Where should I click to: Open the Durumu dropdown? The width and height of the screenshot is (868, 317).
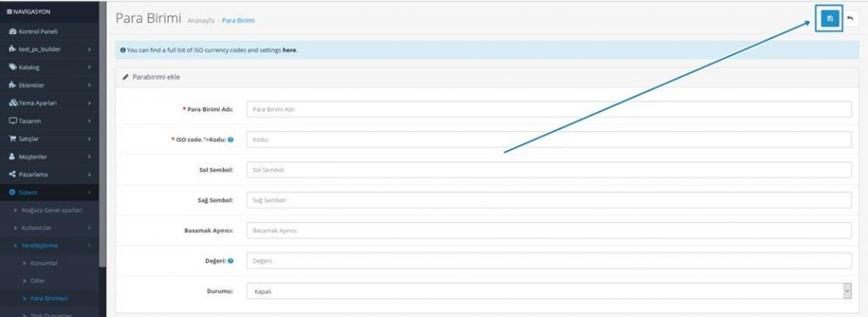click(x=548, y=291)
